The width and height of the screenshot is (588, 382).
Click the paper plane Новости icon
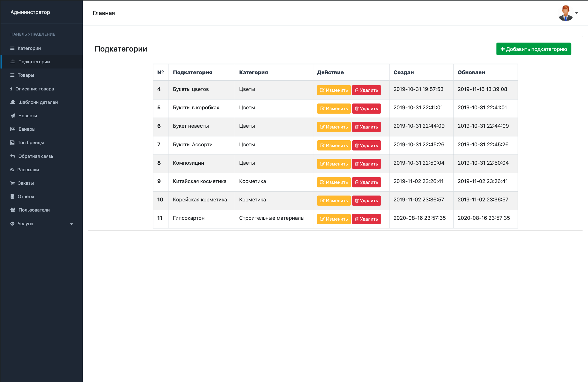(x=13, y=116)
